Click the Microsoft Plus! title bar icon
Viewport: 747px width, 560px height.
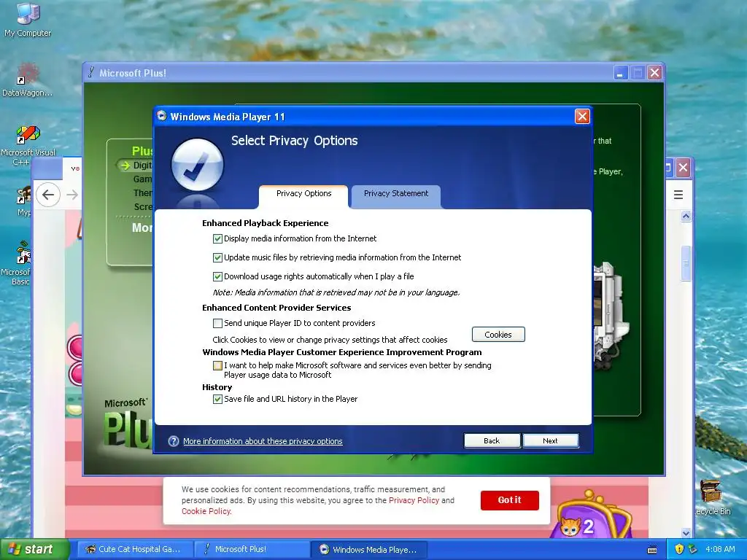tap(90, 72)
